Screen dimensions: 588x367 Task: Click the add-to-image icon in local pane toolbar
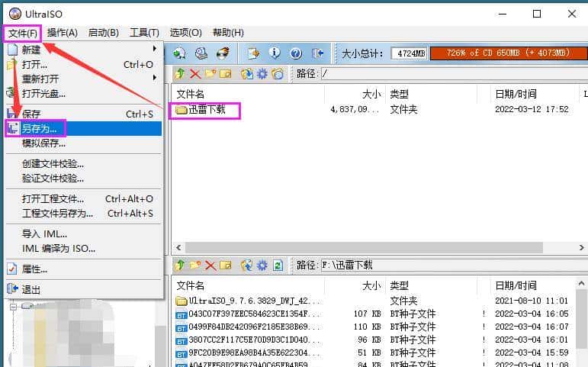[x=247, y=266]
